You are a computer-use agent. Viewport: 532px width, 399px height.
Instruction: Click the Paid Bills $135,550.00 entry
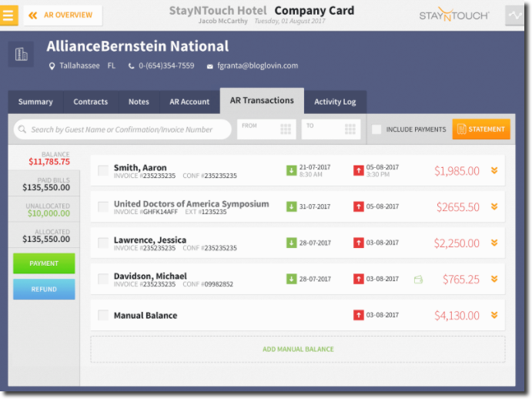[45, 184]
